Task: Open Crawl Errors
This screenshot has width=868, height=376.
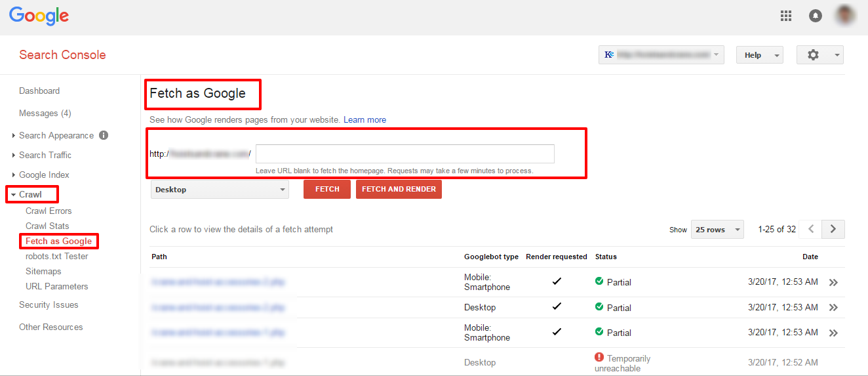Action: [x=49, y=211]
